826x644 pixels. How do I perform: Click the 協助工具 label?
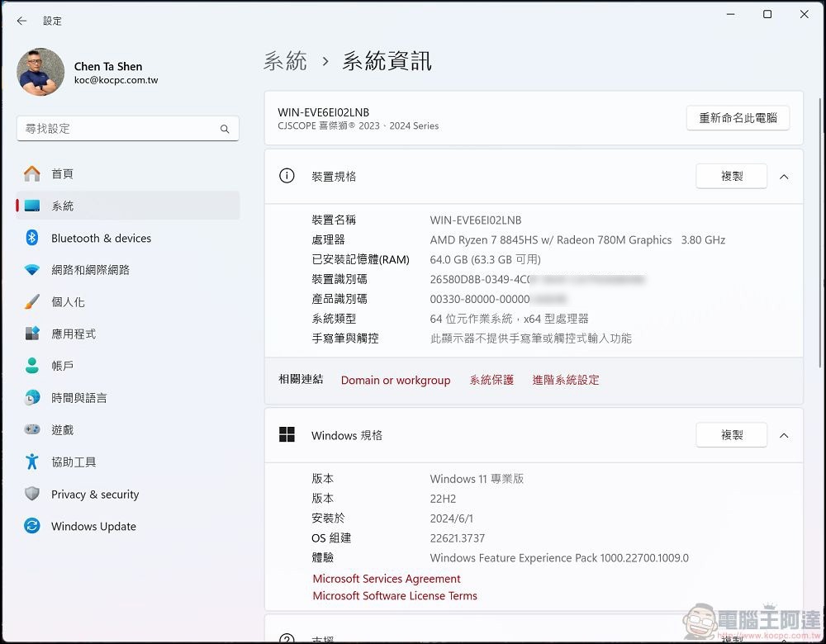[74, 462]
